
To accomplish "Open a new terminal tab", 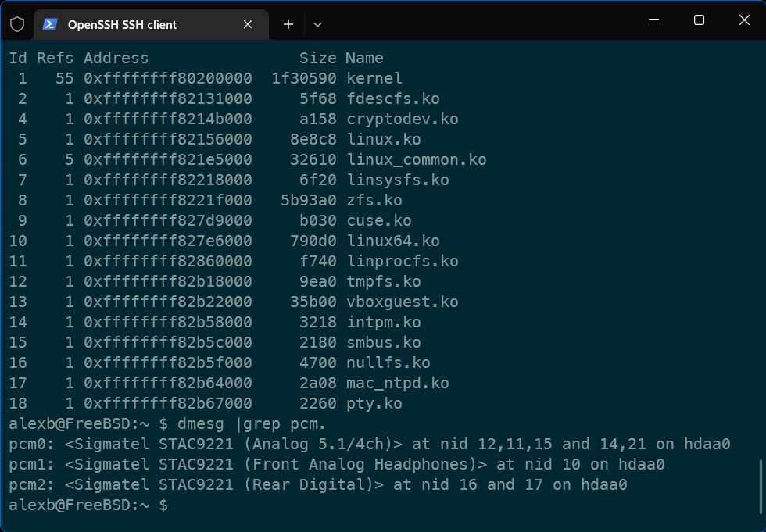I will click(288, 24).
